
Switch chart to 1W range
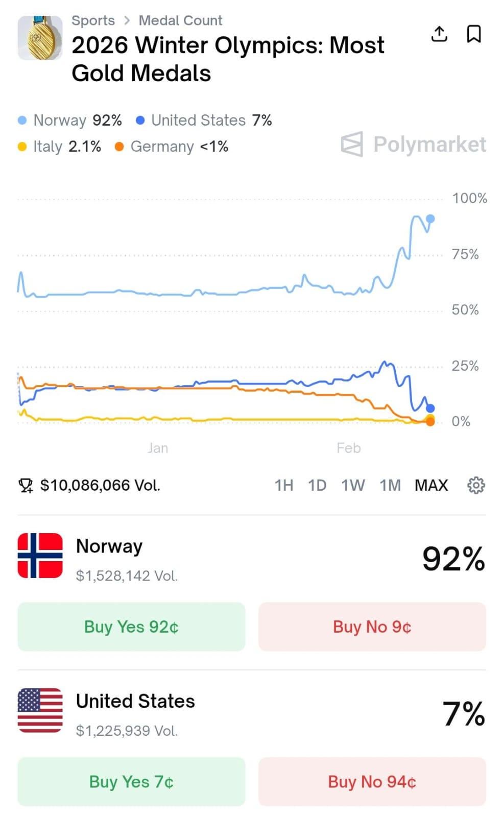pyautogui.click(x=353, y=485)
